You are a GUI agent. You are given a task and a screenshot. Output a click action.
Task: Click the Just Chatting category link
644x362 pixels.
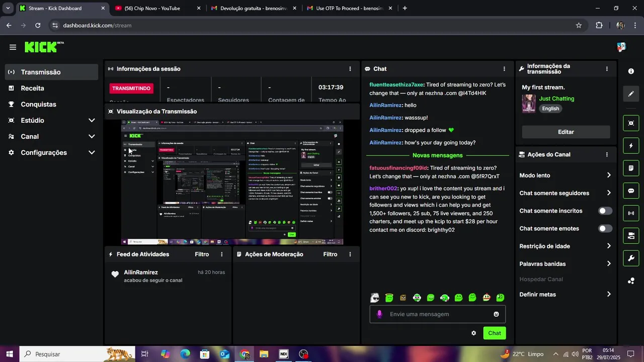click(x=556, y=99)
